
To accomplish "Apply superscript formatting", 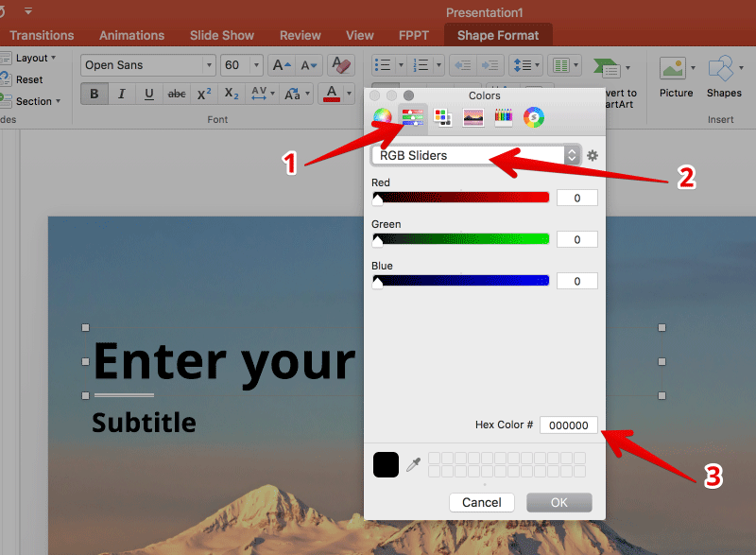I will [x=203, y=94].
